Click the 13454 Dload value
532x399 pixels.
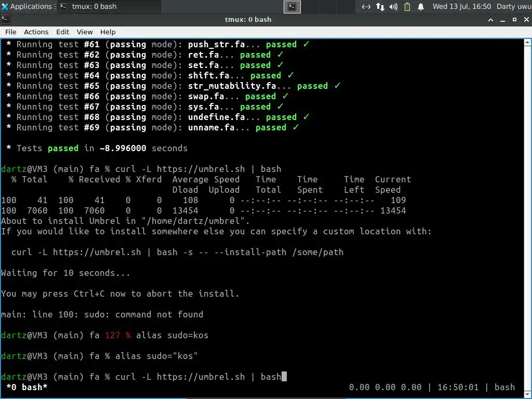pos(185,211)
